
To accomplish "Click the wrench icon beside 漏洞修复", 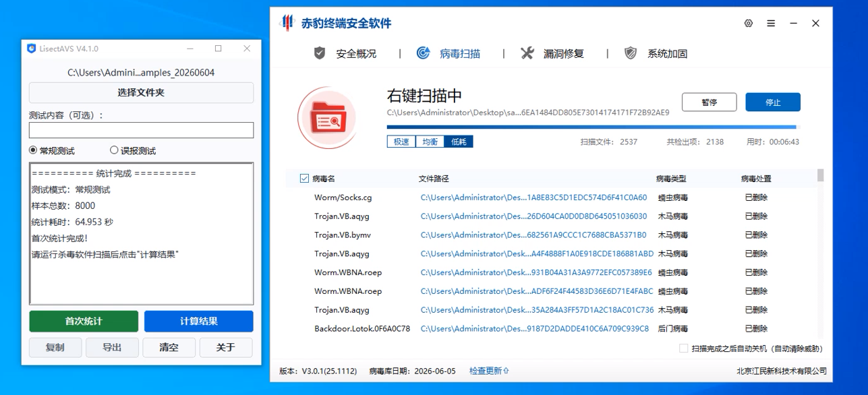I will click(527, 53).
